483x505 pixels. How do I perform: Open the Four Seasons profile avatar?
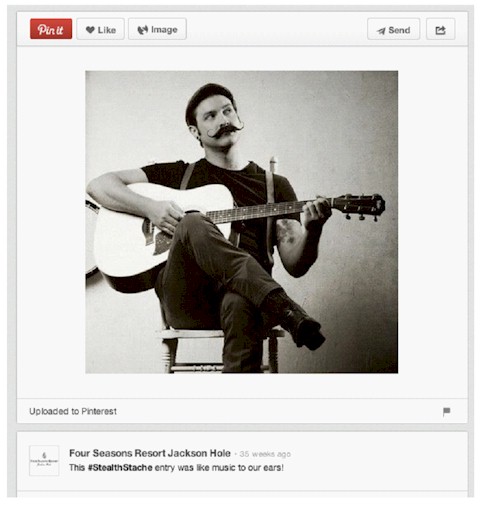pyautogui.click(x=44, y=460)
